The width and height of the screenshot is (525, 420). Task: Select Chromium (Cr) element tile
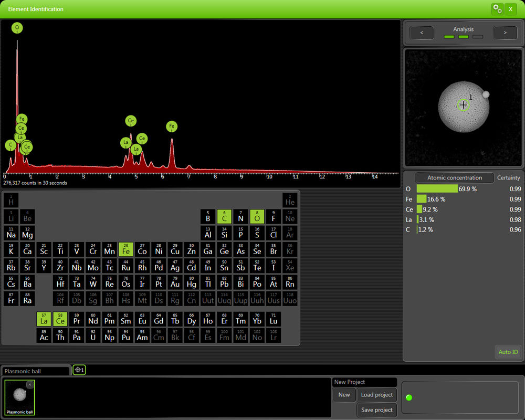tap(93, 249)
